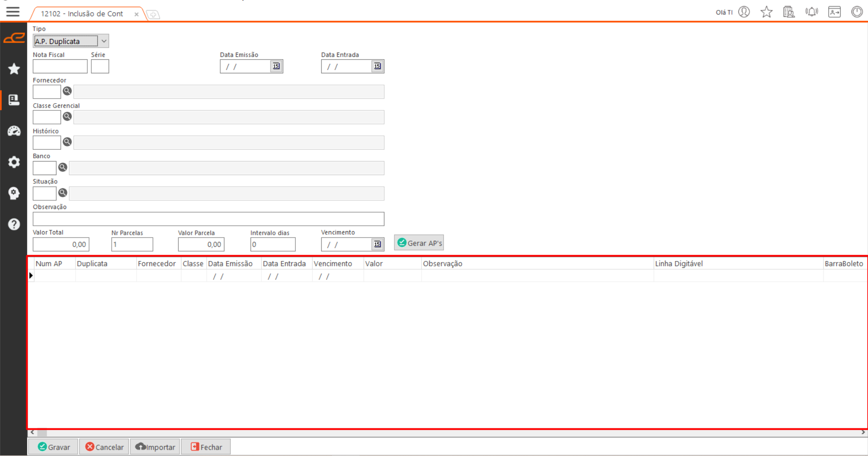Image resolution: width=868 pixels, height=456 pixels.
Task: Click the Observação text field
Action: coord(208,219)
